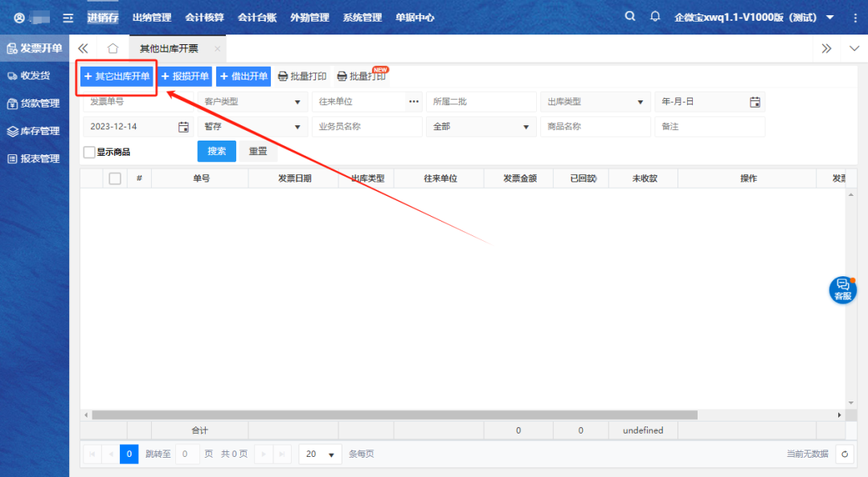Open 收发货 in the sidebar
Viewport: 868px width, 477px height.
[35, 75]
